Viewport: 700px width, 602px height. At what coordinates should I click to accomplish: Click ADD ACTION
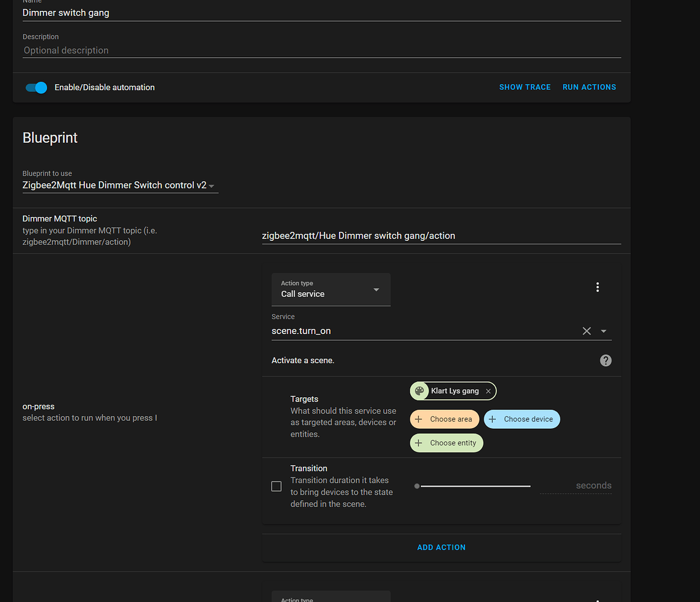(x=441, y=547)
